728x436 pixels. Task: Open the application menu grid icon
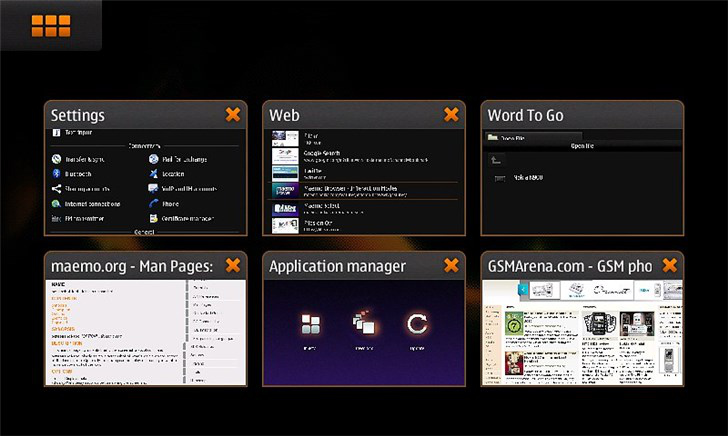tap(50, 25)
